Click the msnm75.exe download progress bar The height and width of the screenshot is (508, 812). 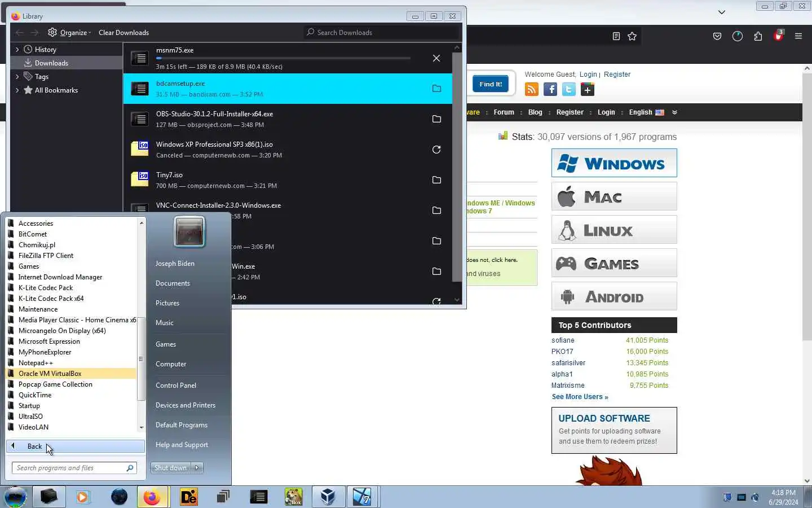pyautogui.click(x=283, y=58)
